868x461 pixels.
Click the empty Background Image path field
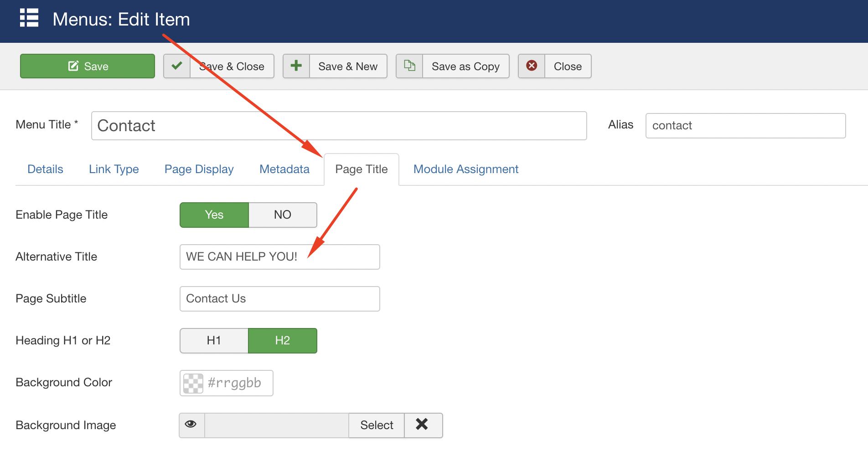277,425
